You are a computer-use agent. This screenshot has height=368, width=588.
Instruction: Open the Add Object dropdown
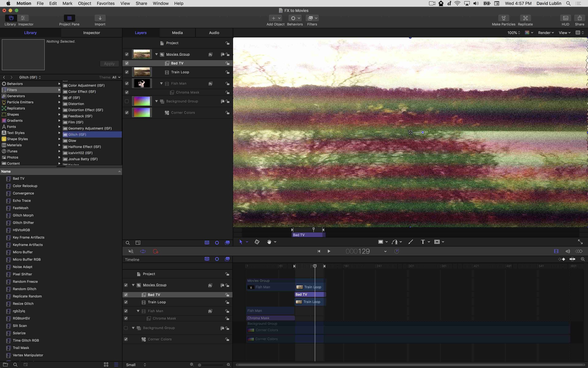pos(275,18)
